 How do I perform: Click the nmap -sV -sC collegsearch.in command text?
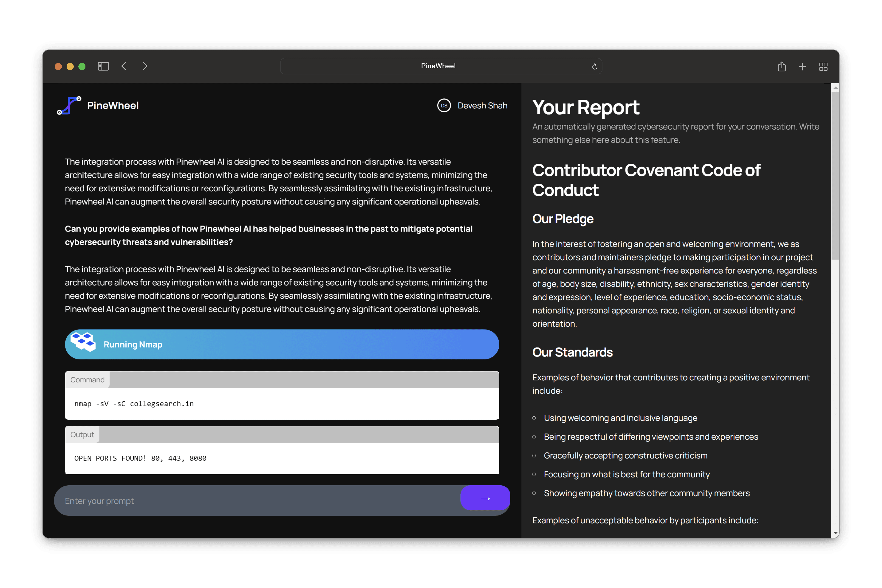134,404
